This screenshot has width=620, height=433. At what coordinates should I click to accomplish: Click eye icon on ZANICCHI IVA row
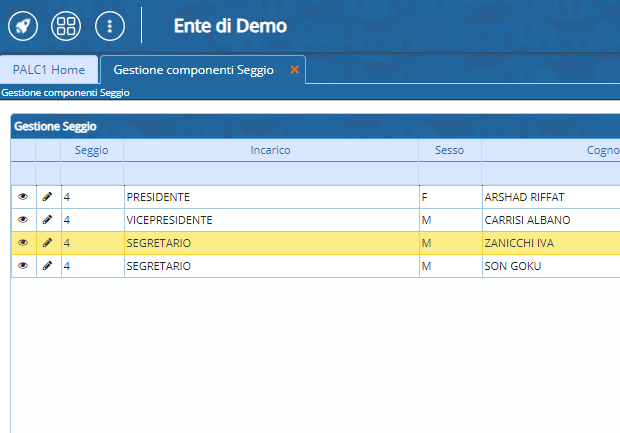coord(23,243)
